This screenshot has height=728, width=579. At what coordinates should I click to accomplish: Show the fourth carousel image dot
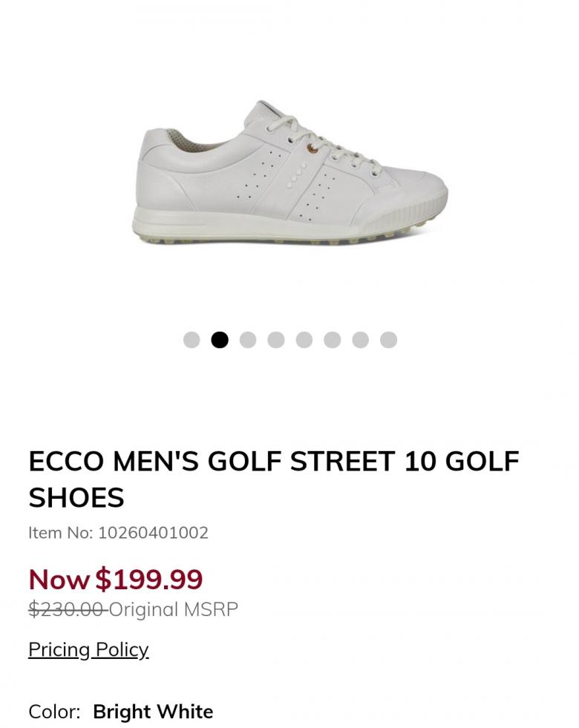pyautogui.click(x=276, y=340)
